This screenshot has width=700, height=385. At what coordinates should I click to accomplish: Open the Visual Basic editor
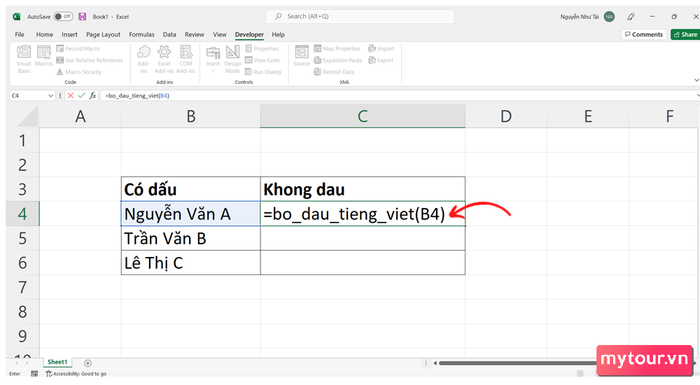coord(24,59)
